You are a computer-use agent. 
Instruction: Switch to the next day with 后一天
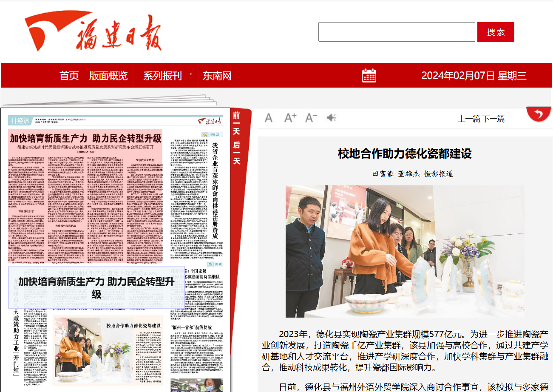(x=236, y=153)
